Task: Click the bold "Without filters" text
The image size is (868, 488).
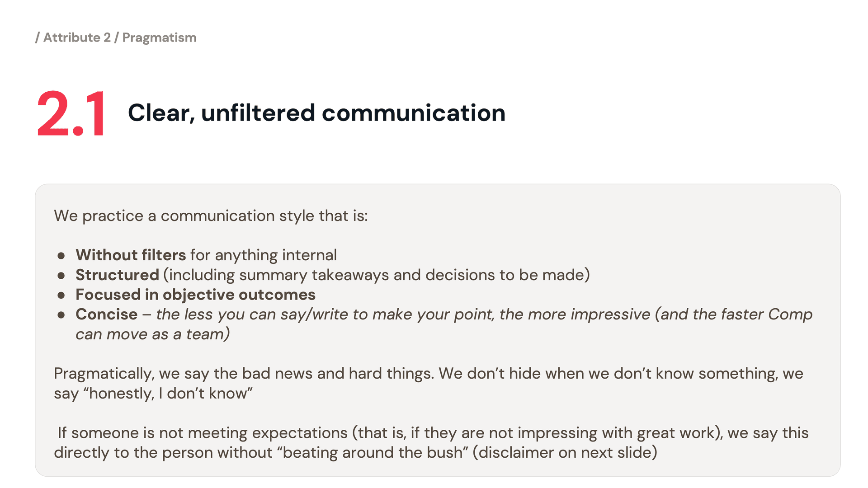Action: [x=131, y=255]
